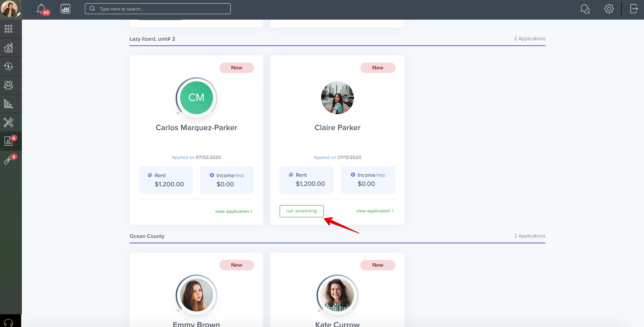The image size is (644, 327).
Task: Click the logout icon
Action: pyautogui.click(x=634, y=9)
